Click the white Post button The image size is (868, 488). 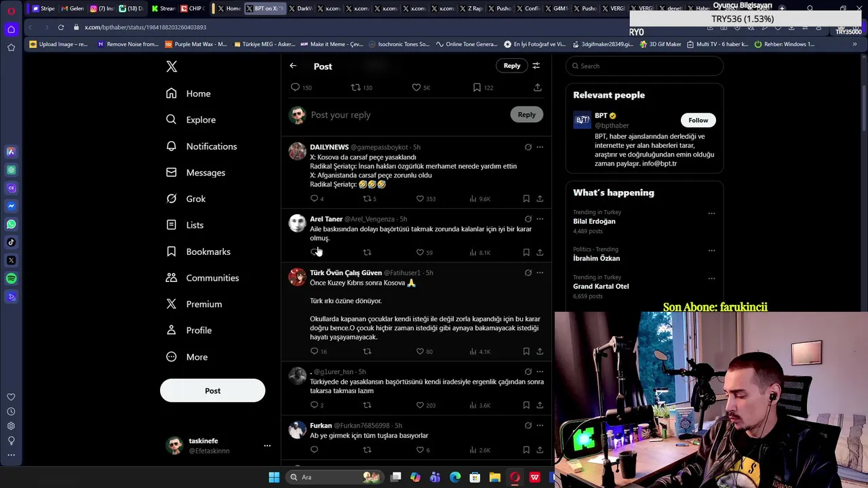212,390
